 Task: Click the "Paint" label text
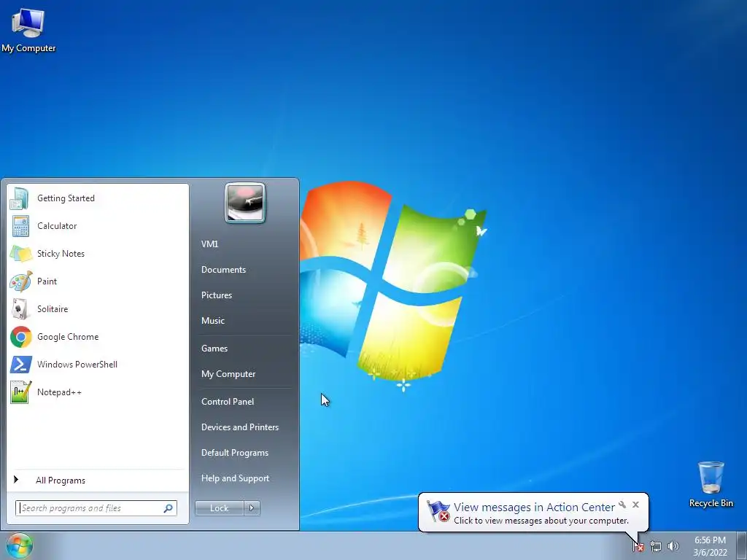47,281
